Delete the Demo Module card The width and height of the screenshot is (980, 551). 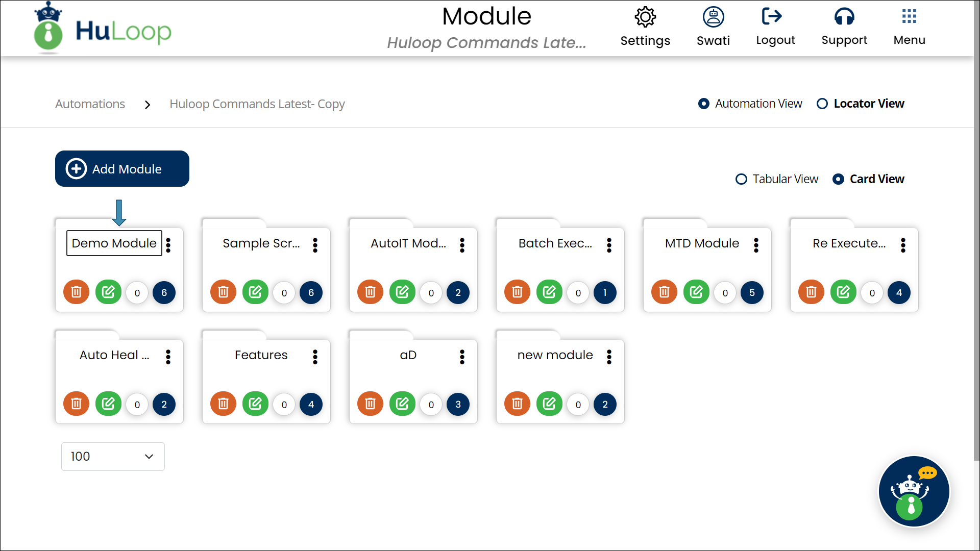pos(76,292)
